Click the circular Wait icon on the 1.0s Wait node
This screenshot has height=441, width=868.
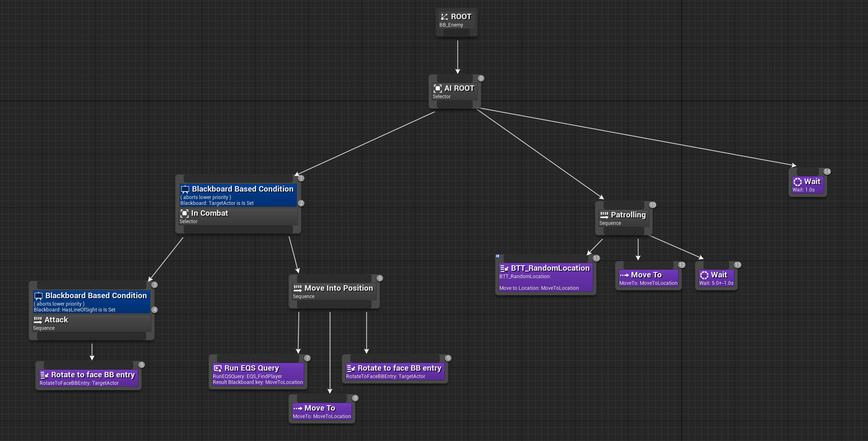(x=798, y=182)
